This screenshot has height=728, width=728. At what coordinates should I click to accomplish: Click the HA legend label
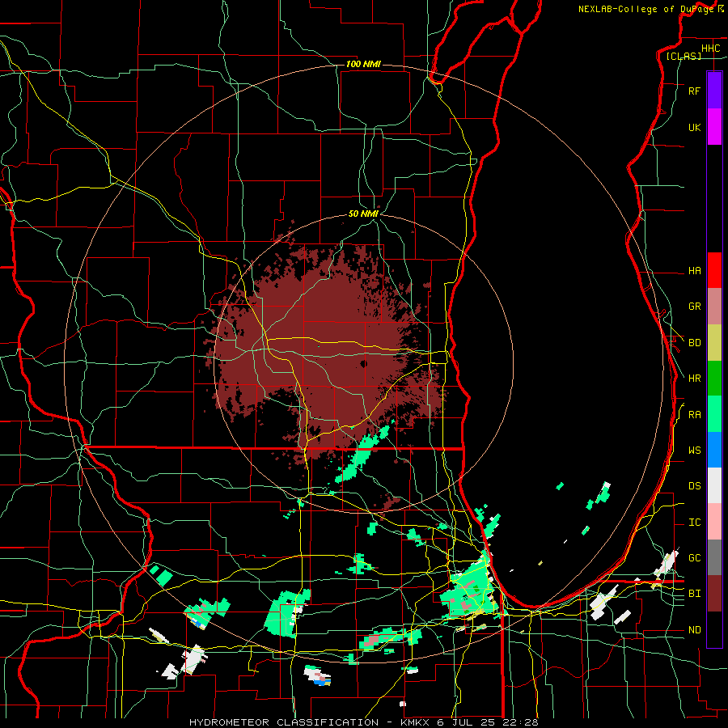point(694,271)
